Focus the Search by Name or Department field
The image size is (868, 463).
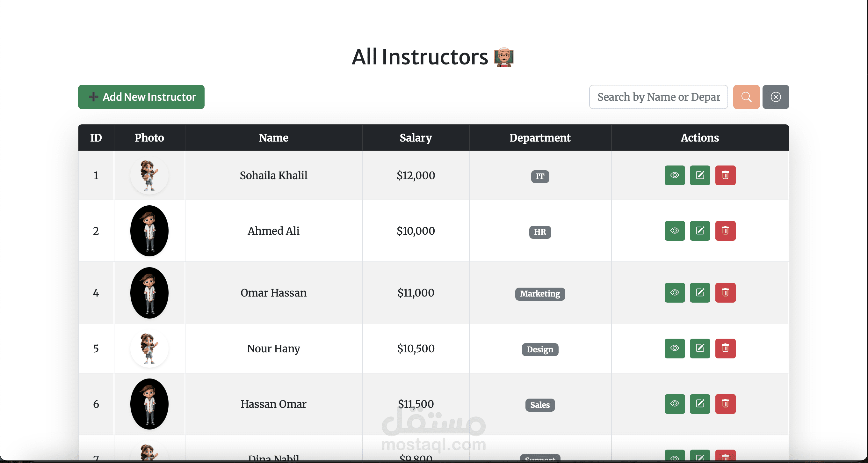658,97
